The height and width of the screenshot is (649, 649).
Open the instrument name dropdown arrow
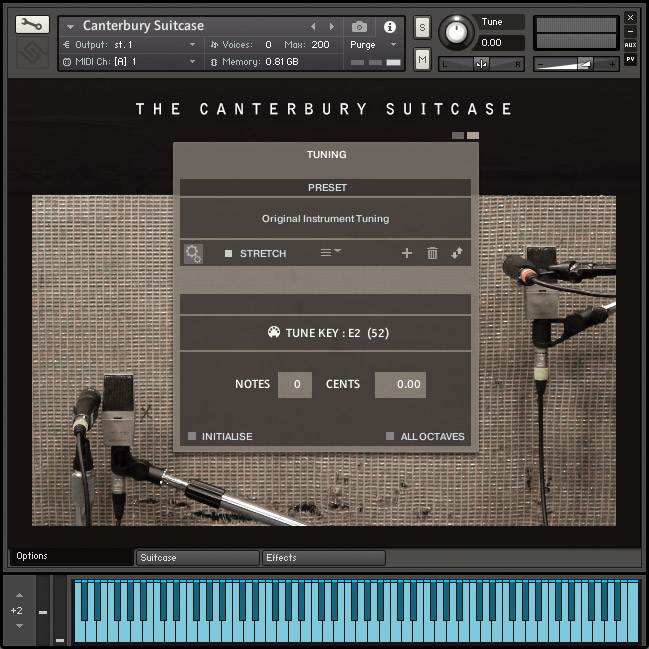70,27
